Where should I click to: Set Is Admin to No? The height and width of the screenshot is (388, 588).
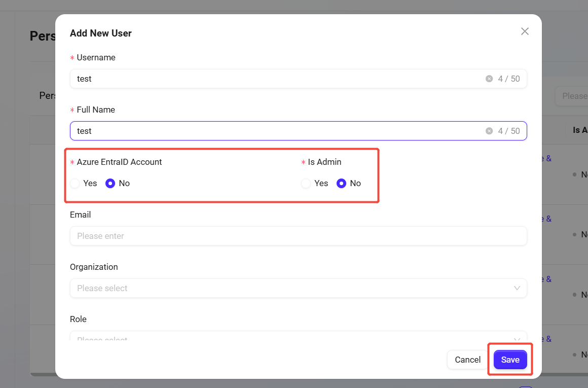point(342,184)
